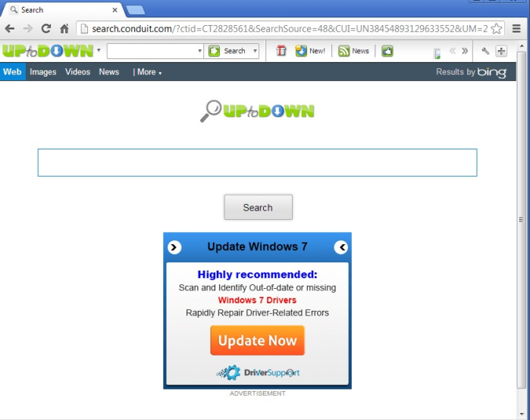The width and height of the screenshot is (530, 420).
Task: Open toolbar options wrench icon
Action: point(485,51)
